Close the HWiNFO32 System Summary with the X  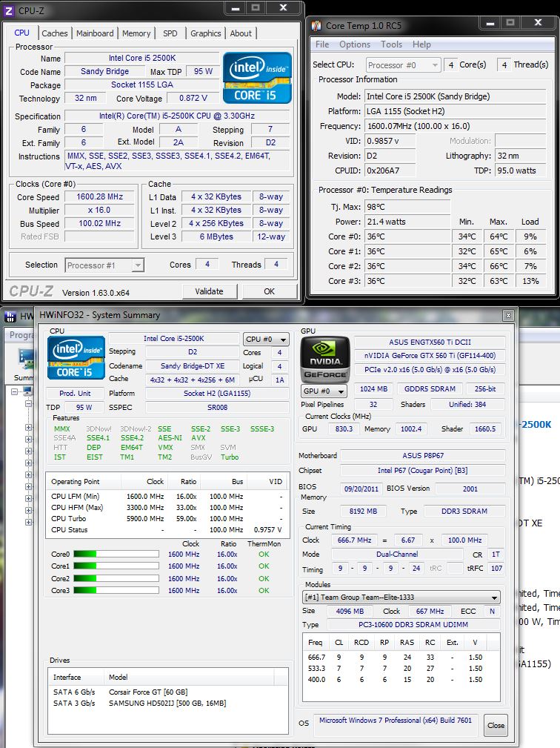pyautogui.click(x=508, y=315)
